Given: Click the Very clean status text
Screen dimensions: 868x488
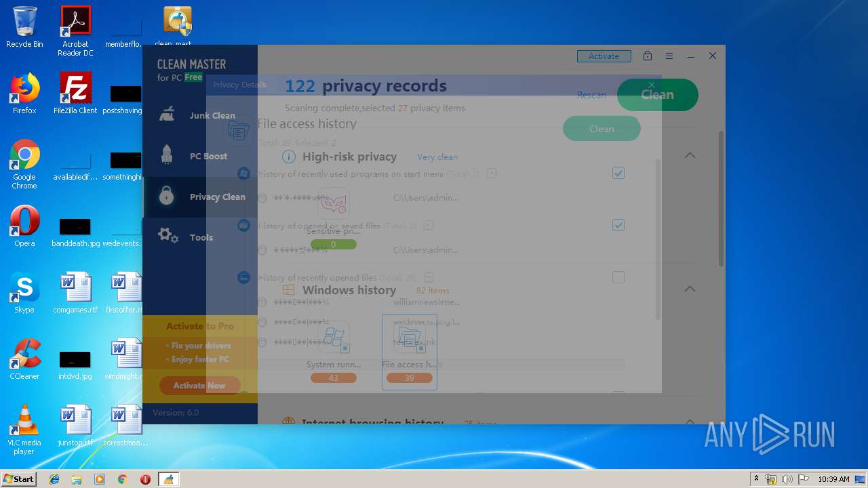Looking at the screenshot, I should (437, 157).
